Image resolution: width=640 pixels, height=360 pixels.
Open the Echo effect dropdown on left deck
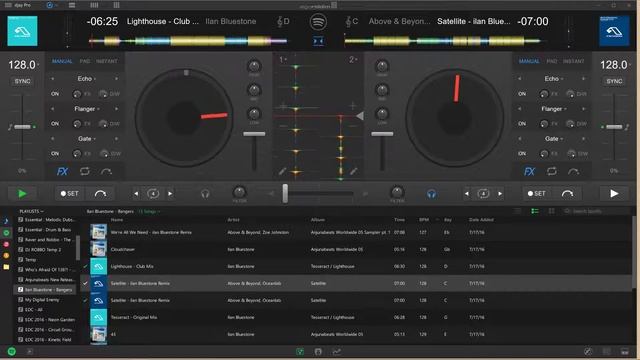(86, 78)
